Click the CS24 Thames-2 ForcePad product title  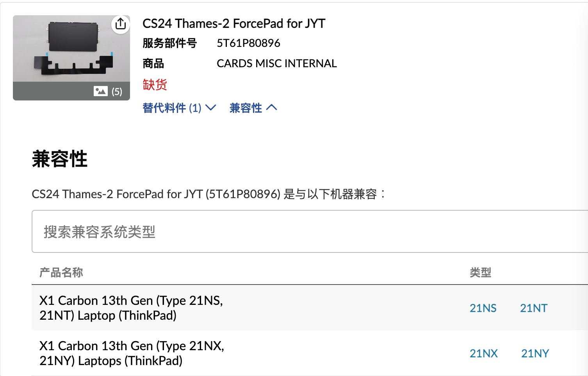coord(233,23)
